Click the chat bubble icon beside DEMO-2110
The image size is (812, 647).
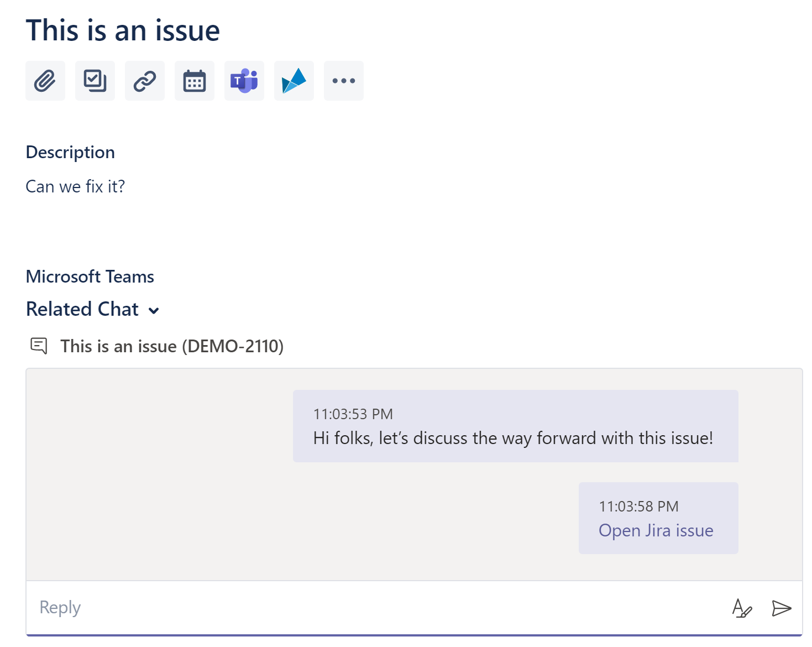[39, 346]
